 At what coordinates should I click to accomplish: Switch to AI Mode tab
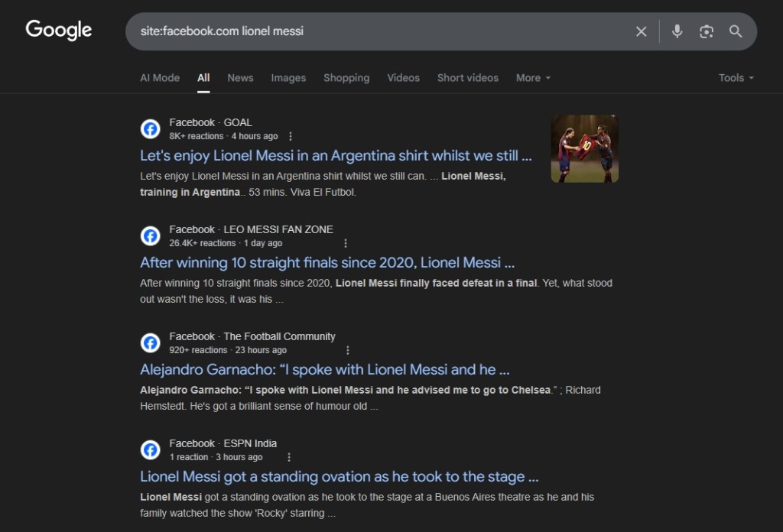pyautogui.click(x=160, y=78)
